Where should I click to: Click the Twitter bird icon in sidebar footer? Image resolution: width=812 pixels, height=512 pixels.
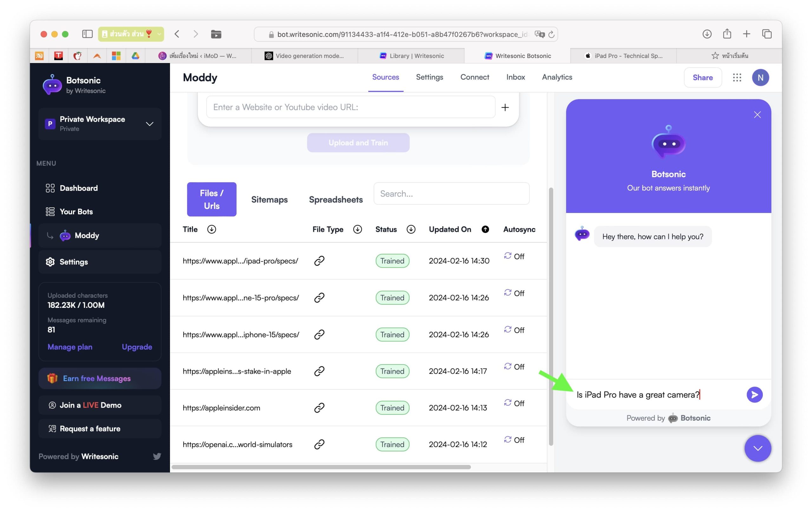point(157,456)
